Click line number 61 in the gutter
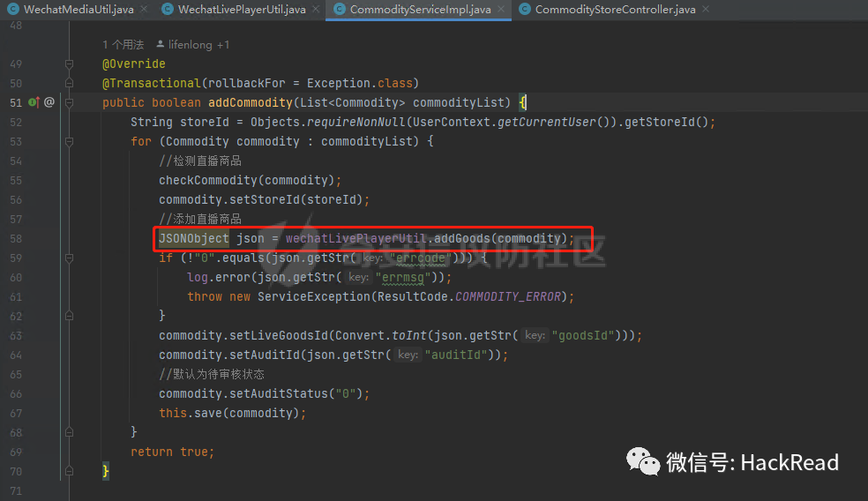868x501 pixels. point(16,296)
